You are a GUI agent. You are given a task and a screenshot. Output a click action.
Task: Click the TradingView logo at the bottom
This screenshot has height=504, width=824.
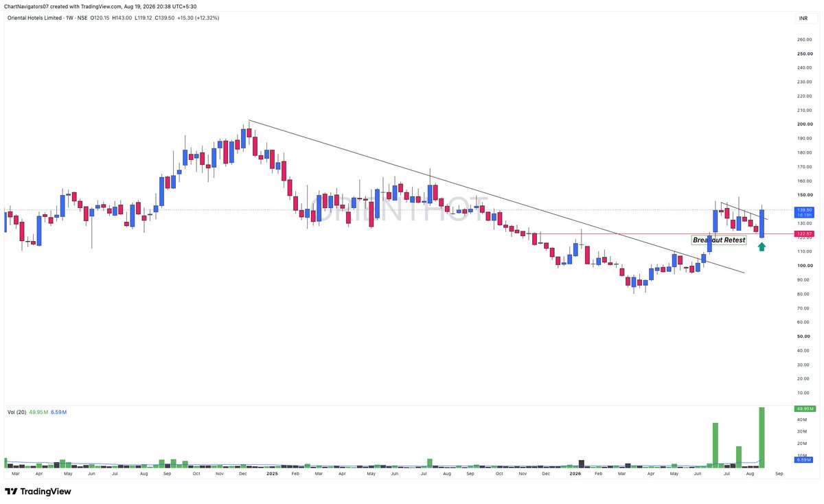click(38, 492)
